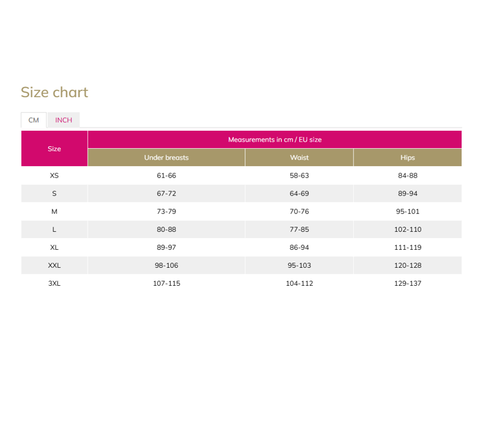Viewport: 483px width, 448px height.
Task: Click the 70-76 waist cell
Action: [299, 212]
